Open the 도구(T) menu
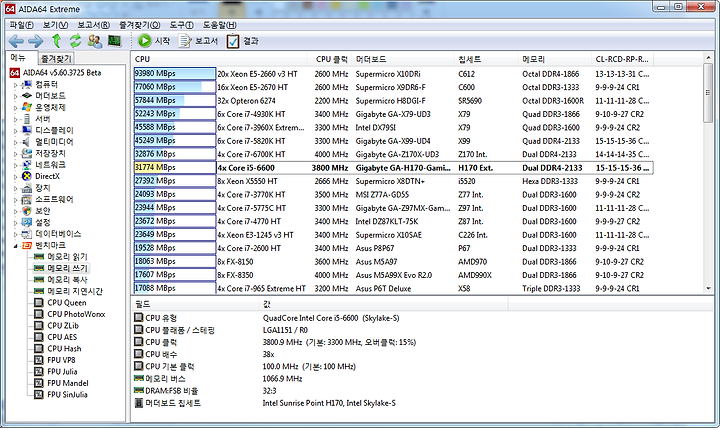 181,25
